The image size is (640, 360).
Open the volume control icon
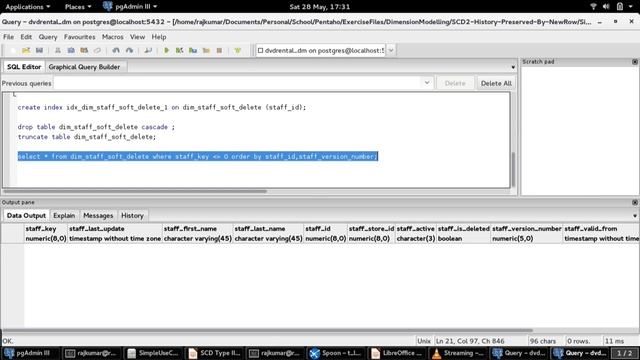pyautogui.click(x=606, y=7)
